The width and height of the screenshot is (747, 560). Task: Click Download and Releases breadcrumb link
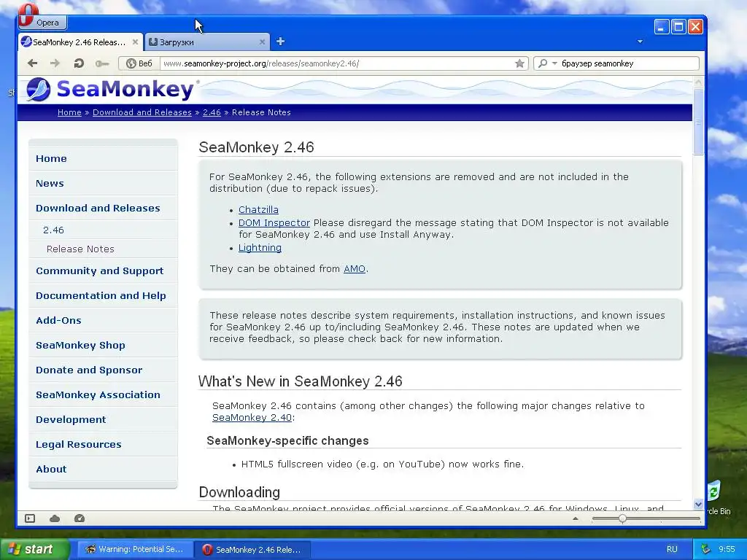(x=142, y=112)
